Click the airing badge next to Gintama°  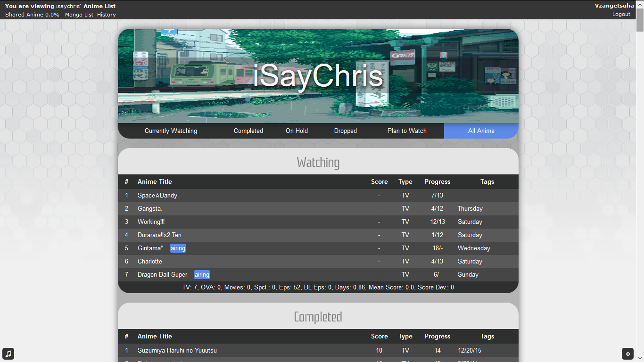tap(178, 248)
